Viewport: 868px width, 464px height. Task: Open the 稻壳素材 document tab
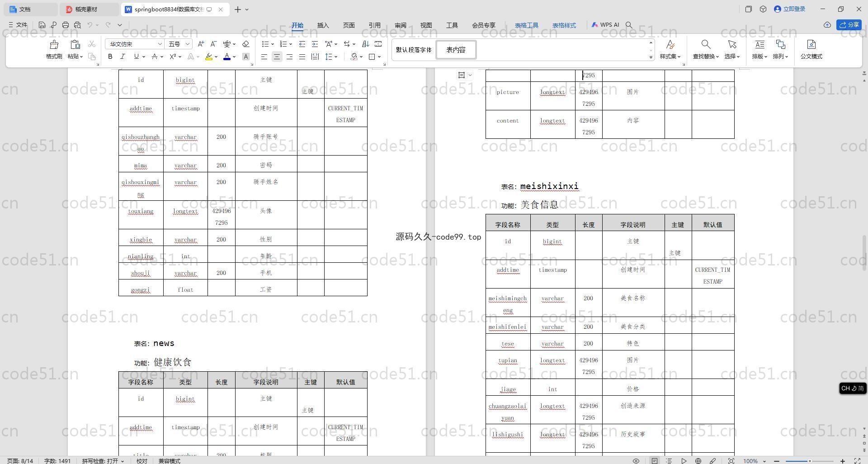90,9
